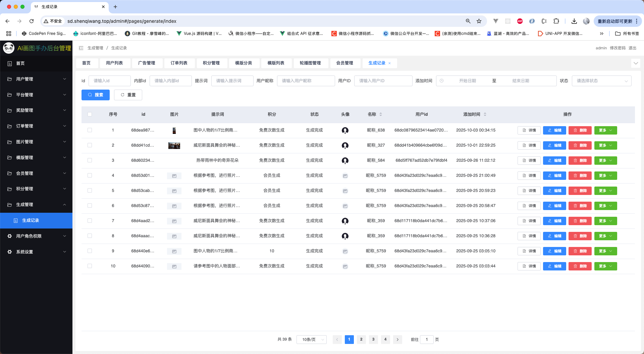Screen dimensions: 644x354
Task: Close the 生成记录 tab with its x icon
Action: (389, 63)
